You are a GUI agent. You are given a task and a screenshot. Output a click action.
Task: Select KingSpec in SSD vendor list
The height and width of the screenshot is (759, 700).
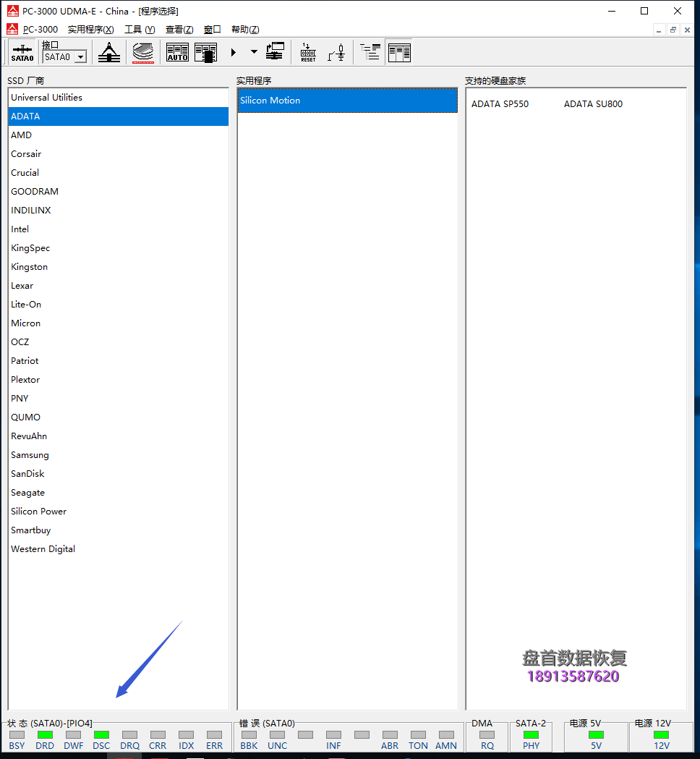click(119, 248)
